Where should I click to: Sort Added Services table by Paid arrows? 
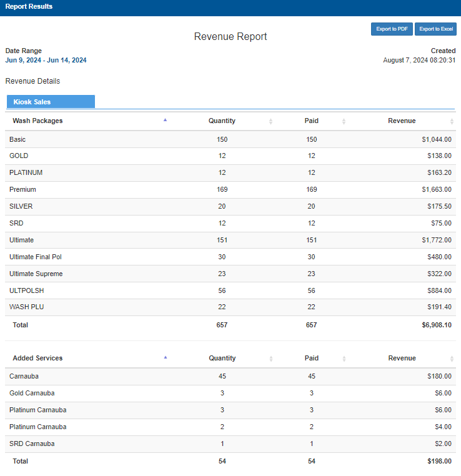coord(344,359)
